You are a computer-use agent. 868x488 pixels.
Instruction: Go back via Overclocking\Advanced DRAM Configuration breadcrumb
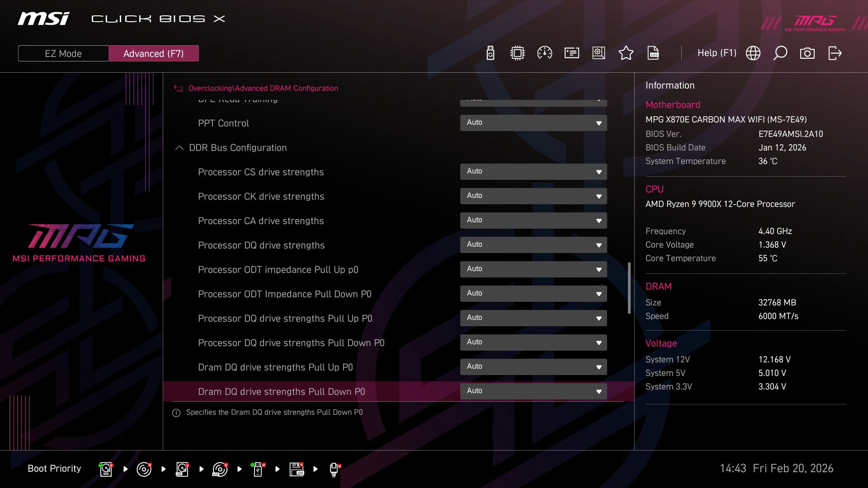point(264,88)
